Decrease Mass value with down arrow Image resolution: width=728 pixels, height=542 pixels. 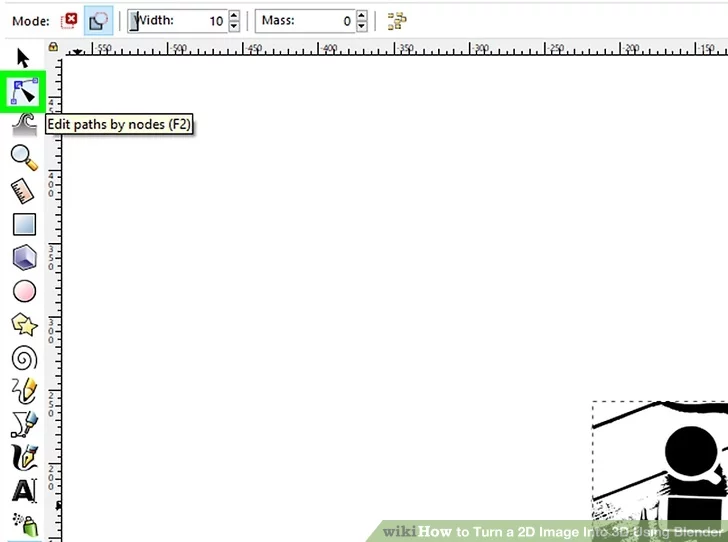click(362, 25)
